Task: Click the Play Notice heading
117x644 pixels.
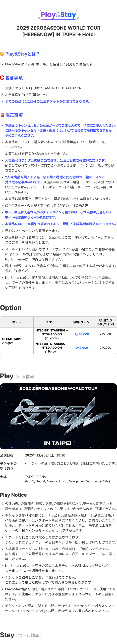Action: [14, 495]
